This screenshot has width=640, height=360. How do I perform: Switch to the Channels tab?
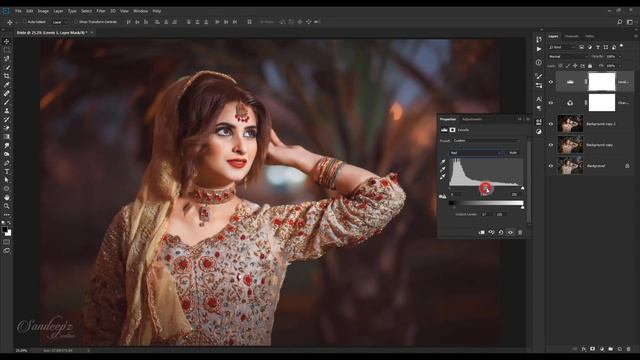(571, 36)
